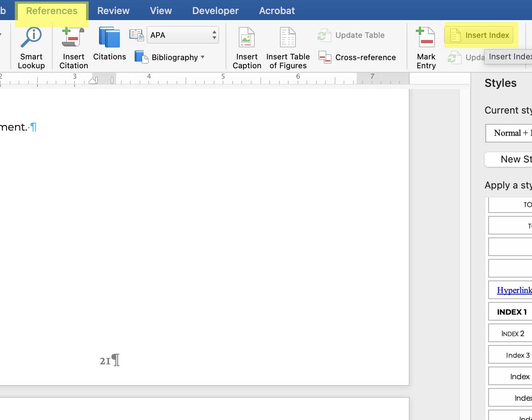This screenshot has width=532, height=420.
Task: Select the Acrobat tab
Action: (277, 11)
